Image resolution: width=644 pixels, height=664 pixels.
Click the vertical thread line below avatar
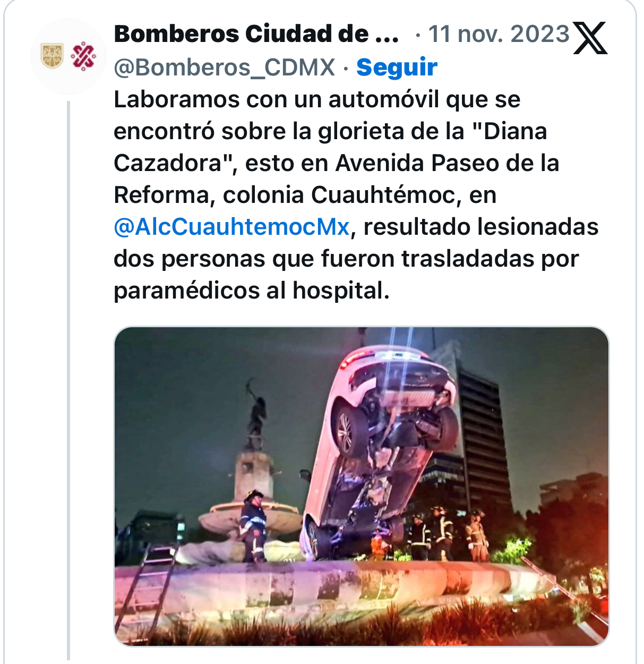coord(68,380)
